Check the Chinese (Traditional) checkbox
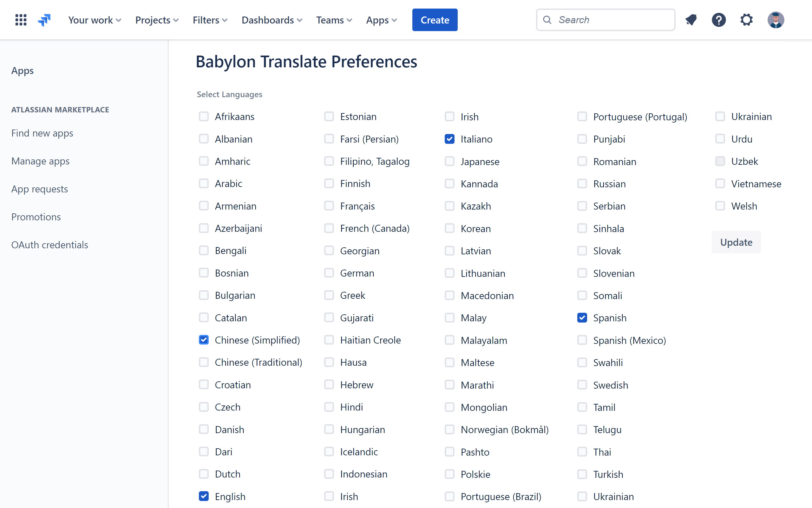 click(x=204, y=362)
